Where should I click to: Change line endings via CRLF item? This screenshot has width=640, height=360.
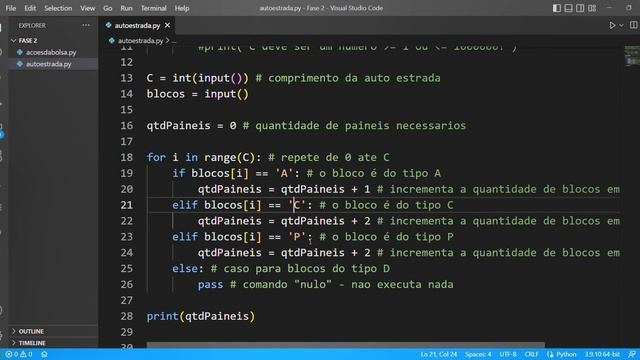tap(531, 354)
